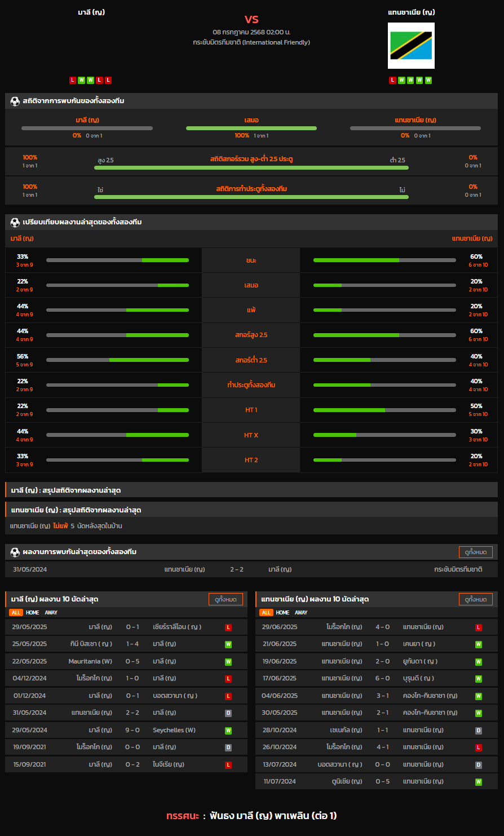Click soccer ball icon beside latest head-to-head results header

[x=15, y=552]
